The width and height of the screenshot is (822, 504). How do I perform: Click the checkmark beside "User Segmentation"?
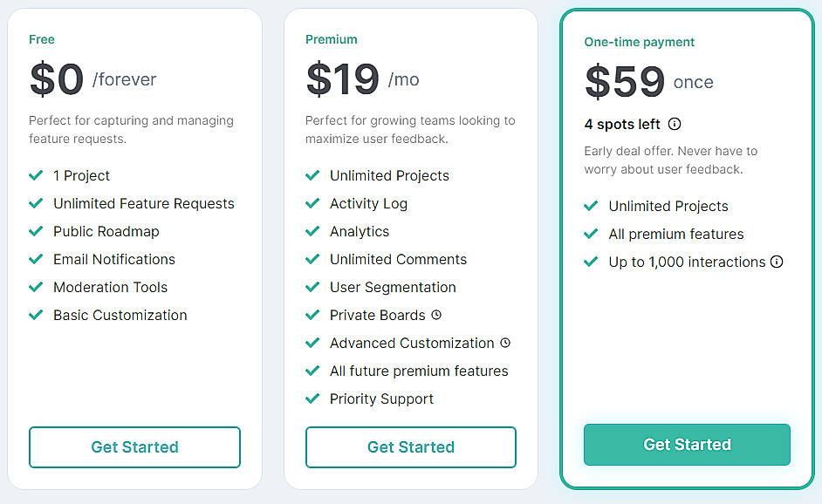(312, 287)
